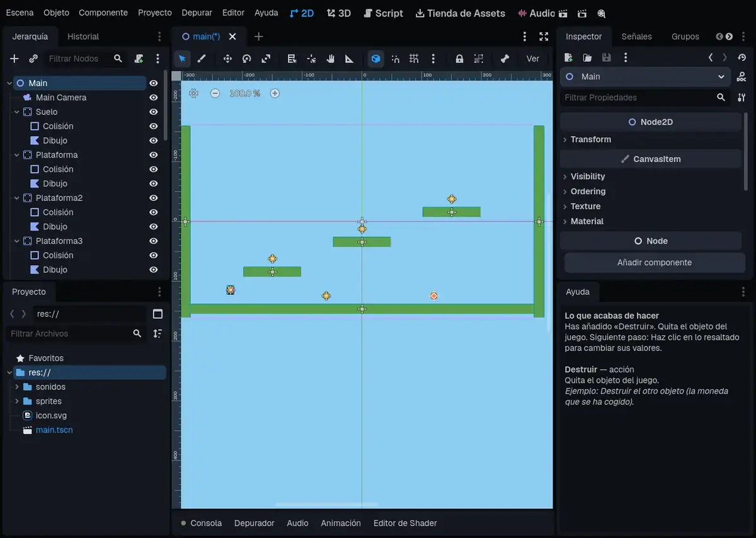This screenshot has width=756, height=538.
Task: Select the Move tool in viewport toolbar
Action: pos(227,59)
